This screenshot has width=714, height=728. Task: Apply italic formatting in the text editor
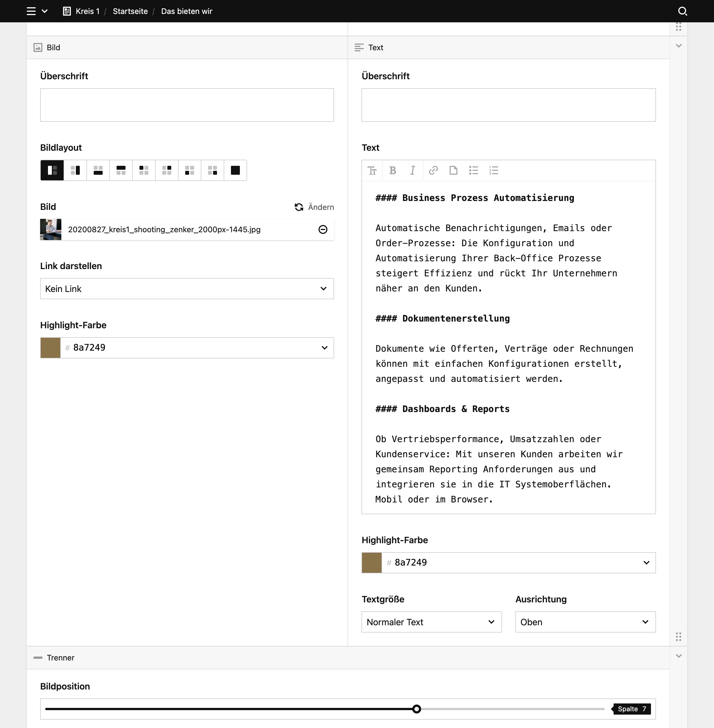pos(413,171)
